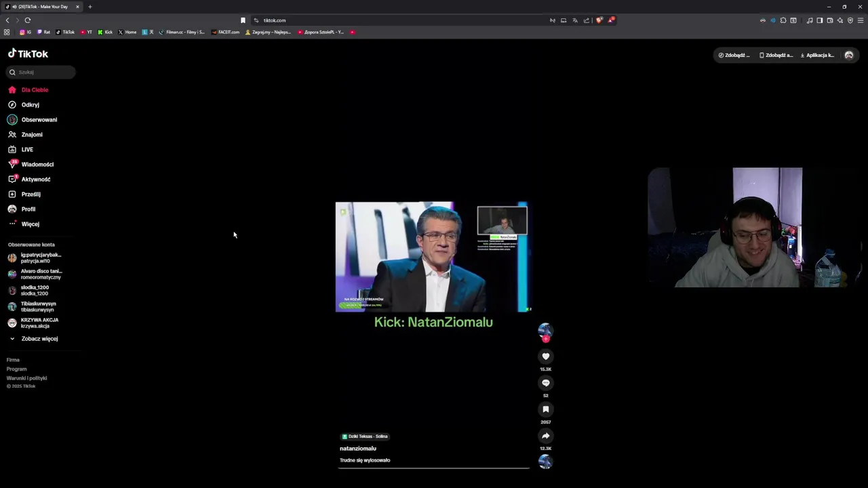Viewport: 868px width, 488px height.
Task: Click the translate page icon
Action: click(574, 20)
